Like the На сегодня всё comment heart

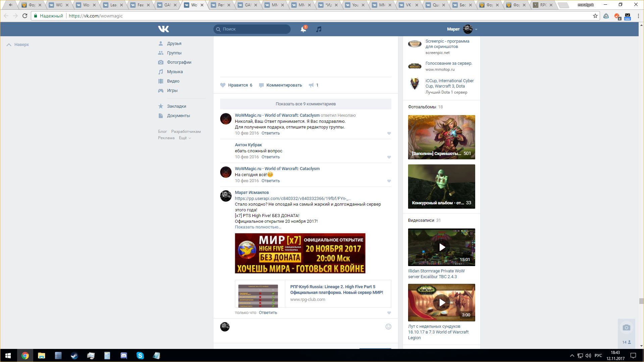389,181
